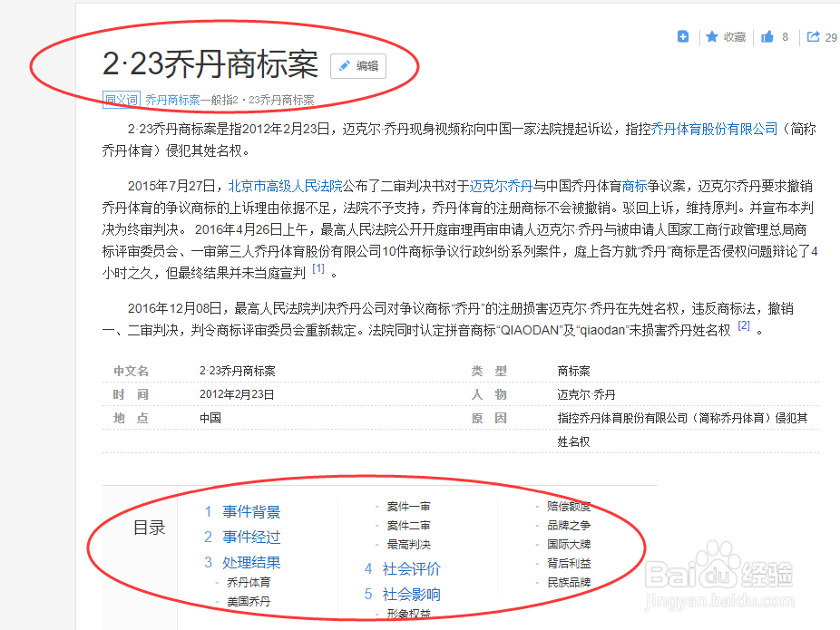The height and width of the screenshot is (630, 840).
Task: Click the share arrow icon
Action: 813,36
